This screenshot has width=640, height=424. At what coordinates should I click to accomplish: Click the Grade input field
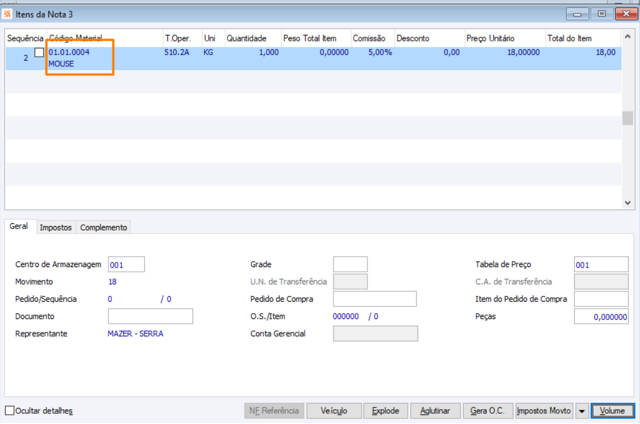350,264
